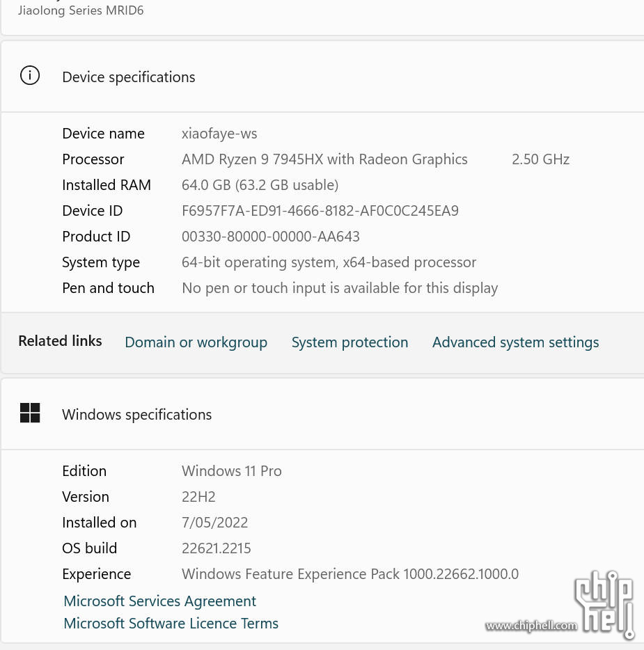Click the Jiaolong Series MRID6 model text

coord(81,10)
